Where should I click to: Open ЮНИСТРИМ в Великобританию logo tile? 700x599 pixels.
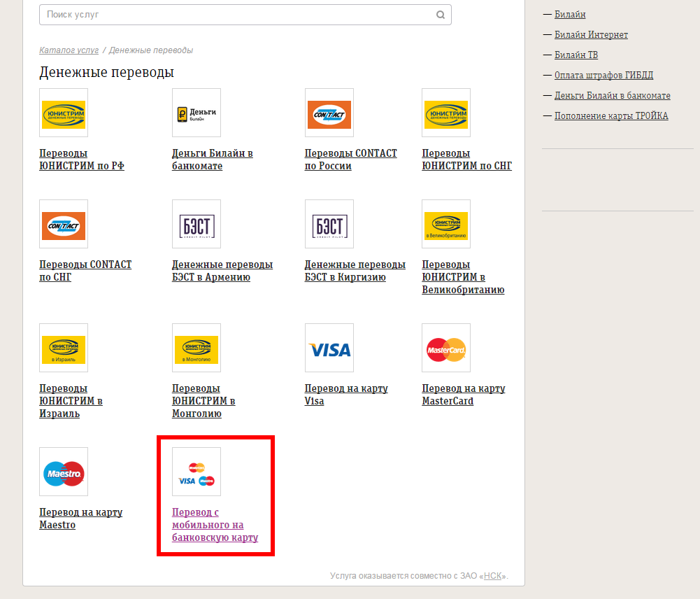[x=446, y=224]
